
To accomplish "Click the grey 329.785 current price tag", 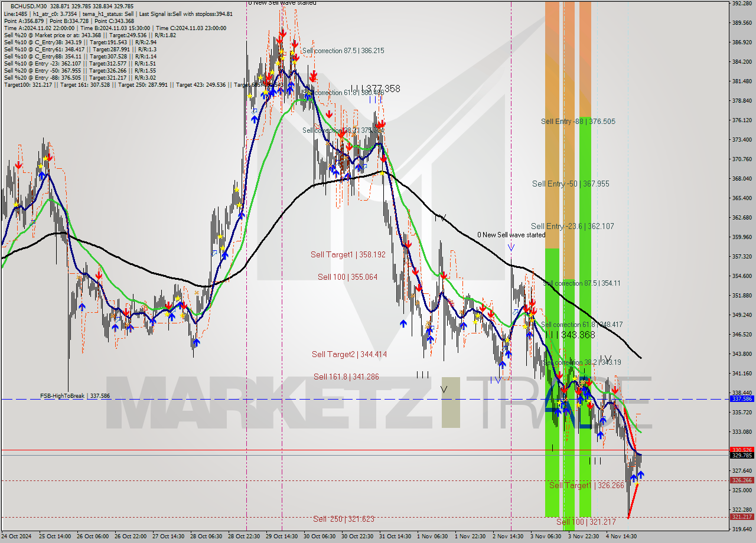I will (x=742, y=456).
